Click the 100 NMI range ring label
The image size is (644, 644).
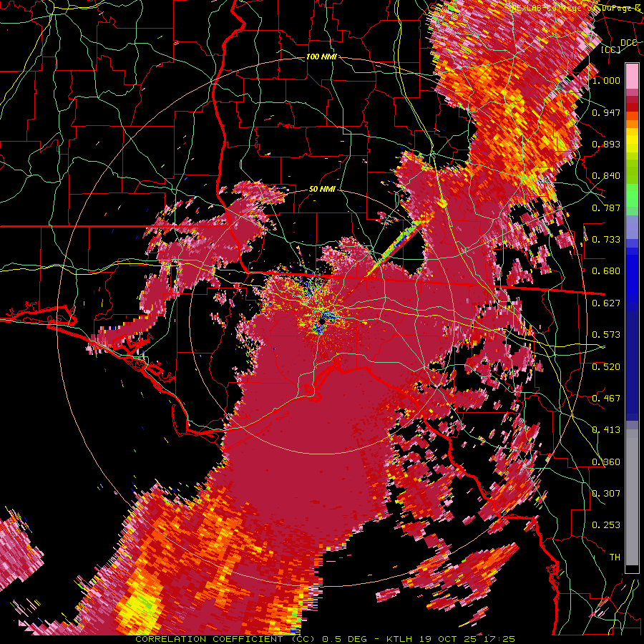point(321,57)
